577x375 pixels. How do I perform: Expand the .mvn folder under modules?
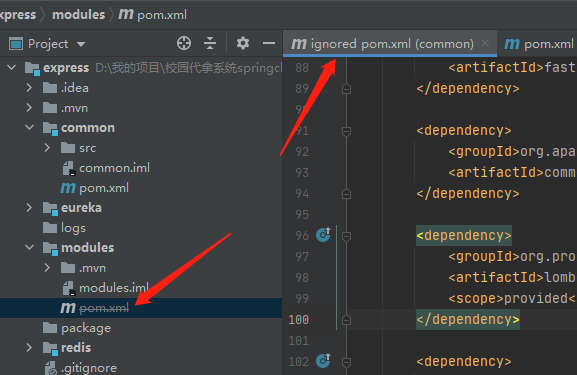(x=47, y=268)
